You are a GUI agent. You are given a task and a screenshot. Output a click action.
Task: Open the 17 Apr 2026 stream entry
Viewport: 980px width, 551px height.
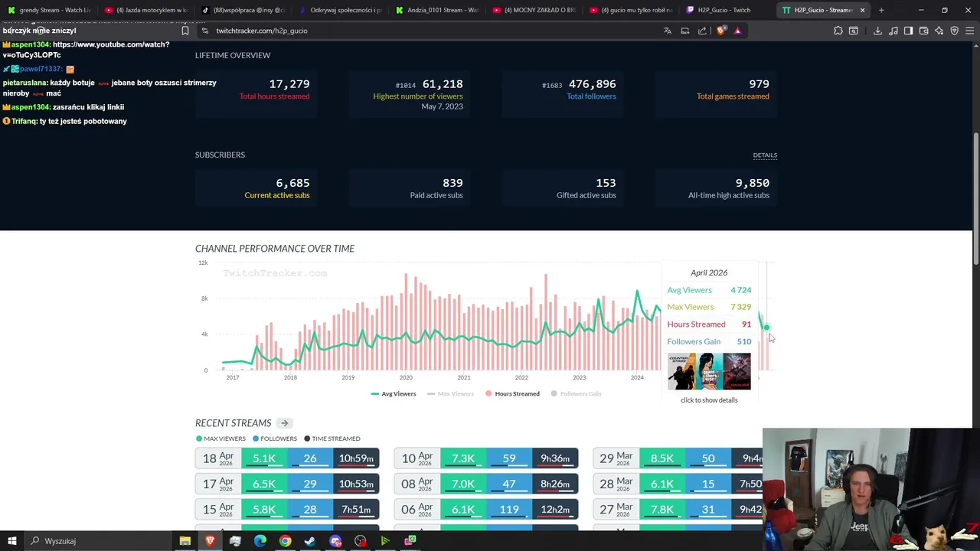[287, 484]
